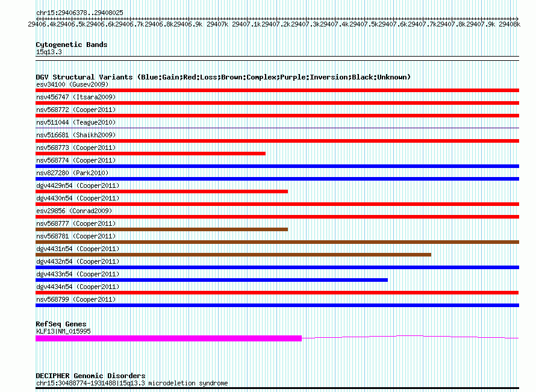Click the red bar under nsv516681
Screen dimensions: 536x392
[x=277, y=141]
